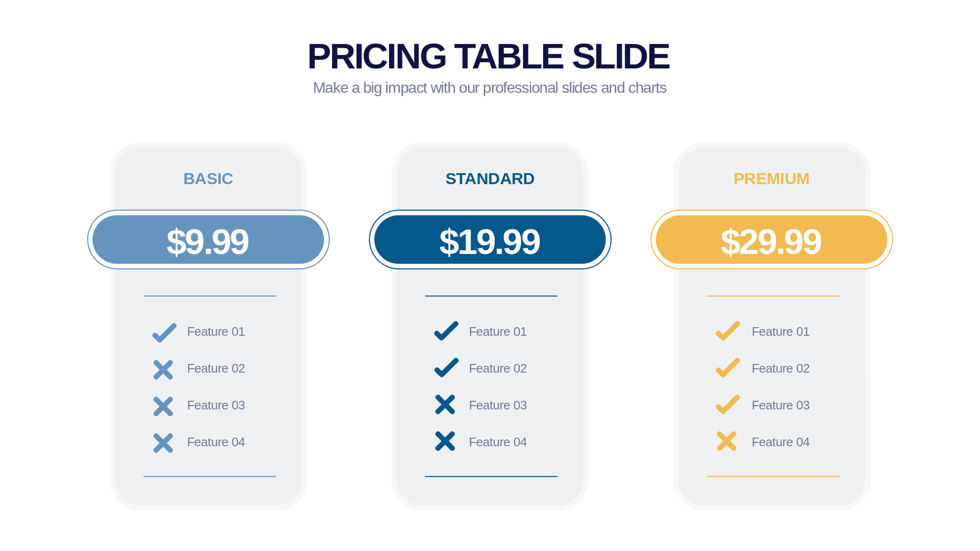Click the Premium Feature 03 checkmark icon
980x551 pixels.
coord(728,404)
